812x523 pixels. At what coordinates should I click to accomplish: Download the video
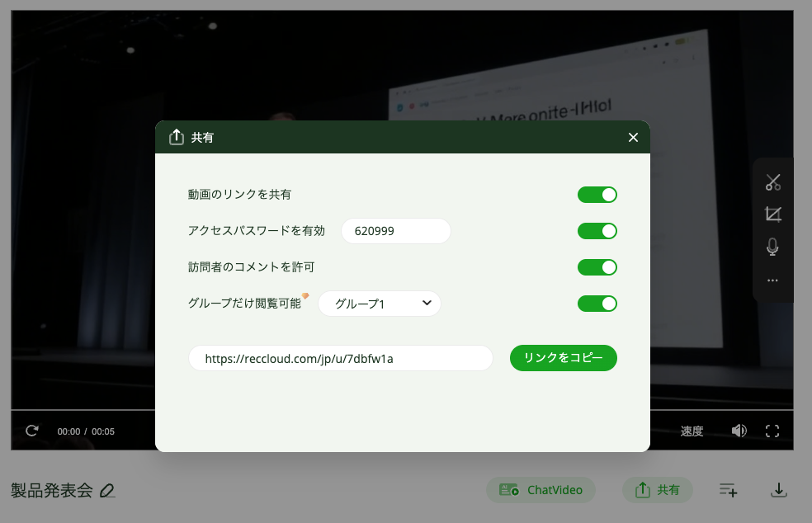pyautogui.click(x=778, y=489)
